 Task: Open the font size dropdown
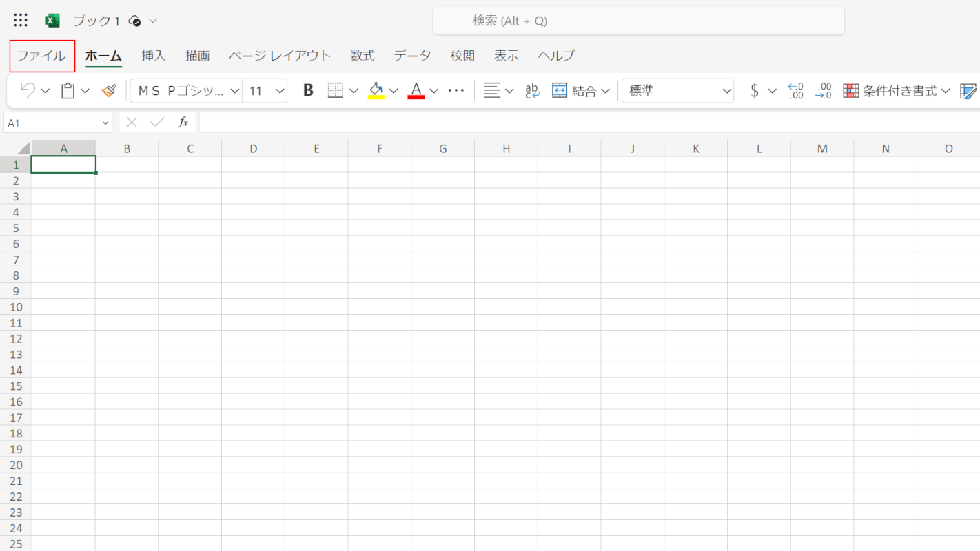279,90
